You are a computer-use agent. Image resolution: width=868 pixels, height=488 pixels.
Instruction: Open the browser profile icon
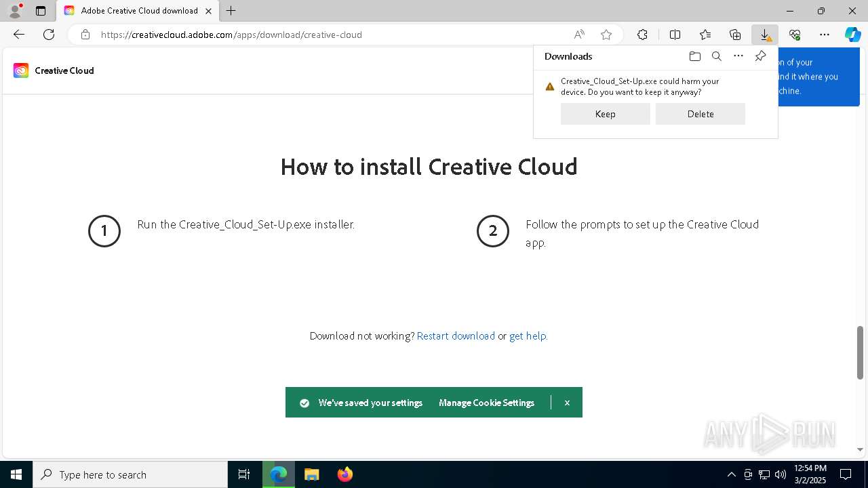click(x=15, y=11)
